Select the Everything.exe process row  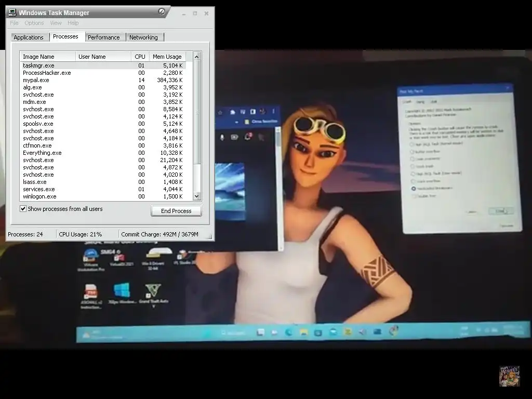pyautogui.click(x=102, y=153)
